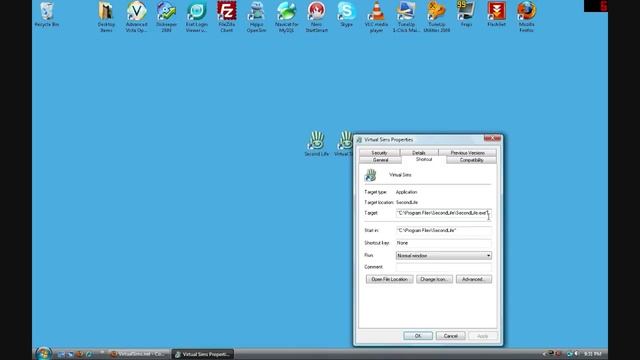Select the TuneUp Utilities 2008 icon
The width and height of the screenshot is (640, 360).
coord(436,16)
